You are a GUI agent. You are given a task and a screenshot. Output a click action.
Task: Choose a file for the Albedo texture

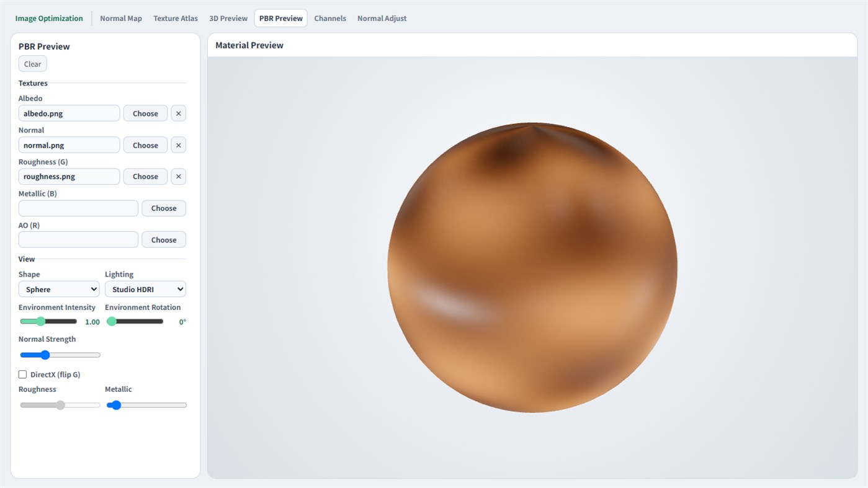point(145,113)
